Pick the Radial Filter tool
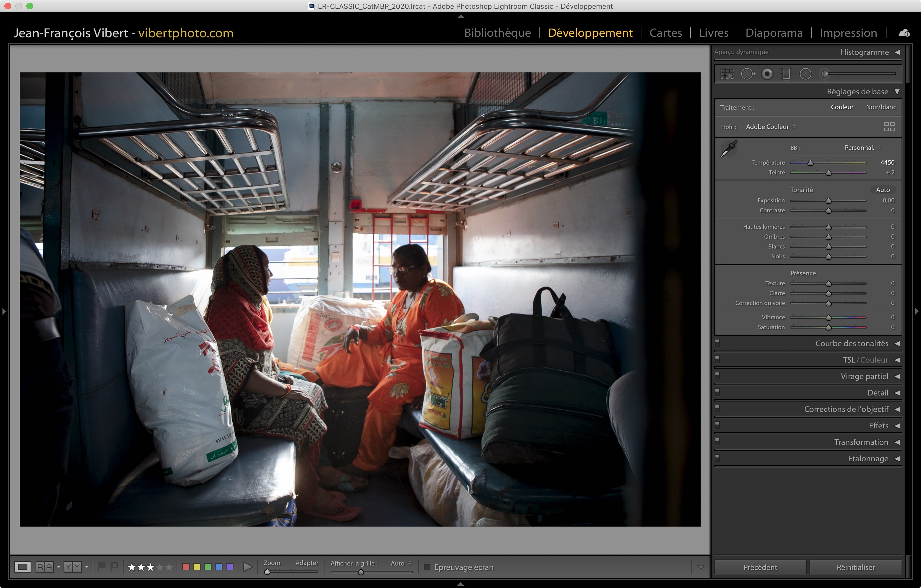The image size is (921, 588). coord(805,74)
